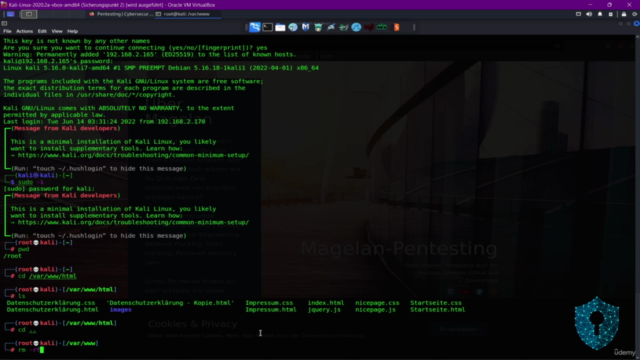Click the jquery.js file name
This screenshot has width=640, height=360.
coord(324,309)
